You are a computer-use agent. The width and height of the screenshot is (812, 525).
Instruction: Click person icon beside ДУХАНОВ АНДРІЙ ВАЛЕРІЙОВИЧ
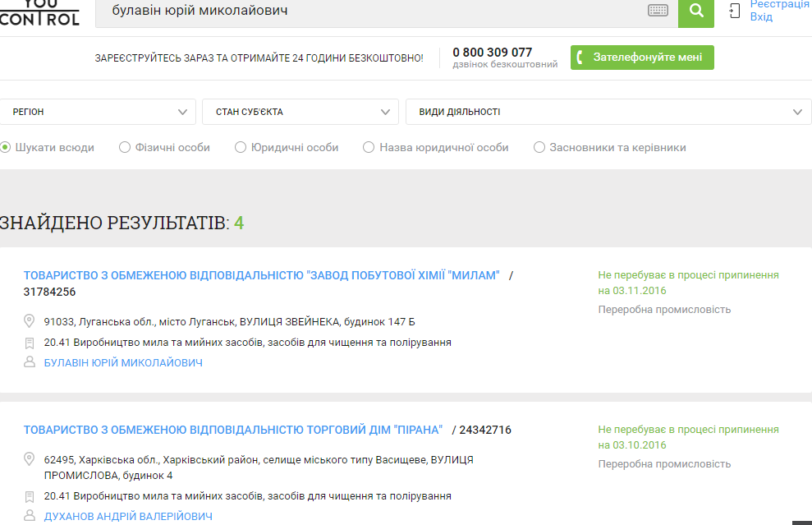point(30,517)
